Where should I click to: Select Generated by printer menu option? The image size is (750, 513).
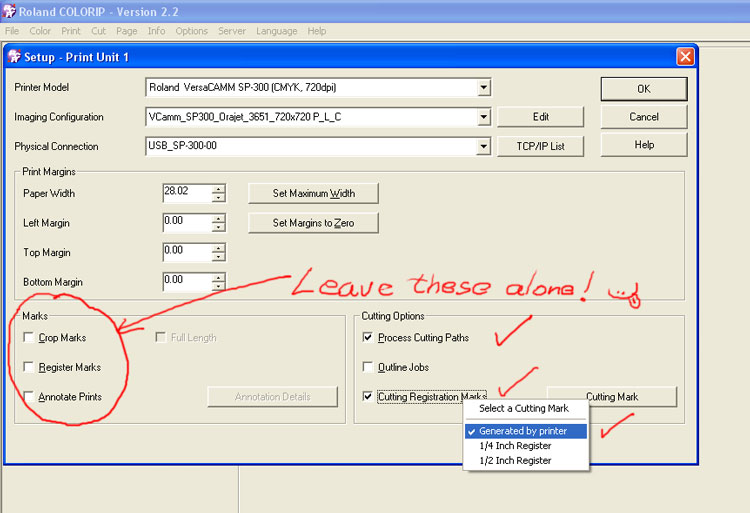click(526, 431)
